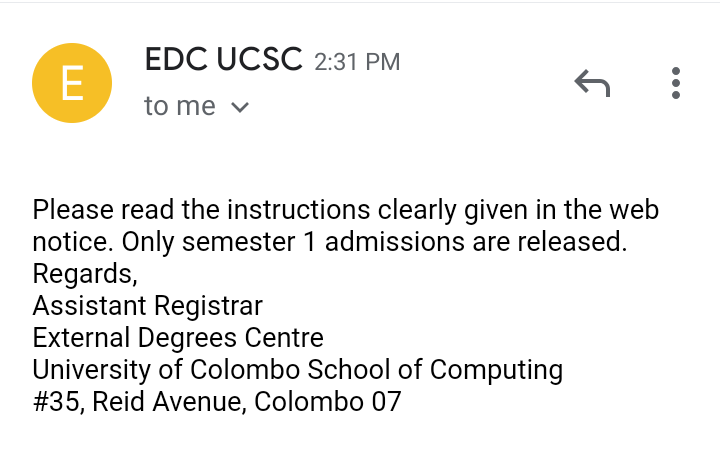Image resolution: width=720 pixels, height=476 pixels.
Task: Click the 'Regards,' line
Action: (x=85, y=274)
